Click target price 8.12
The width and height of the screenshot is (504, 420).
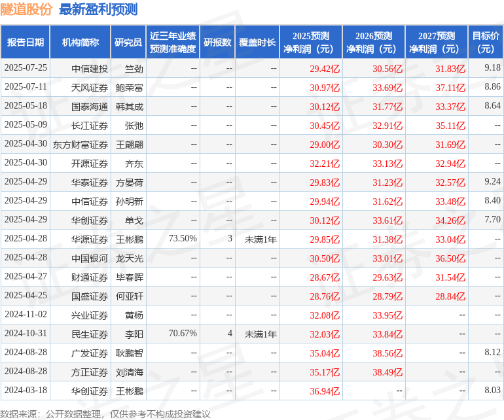(492, 352)
